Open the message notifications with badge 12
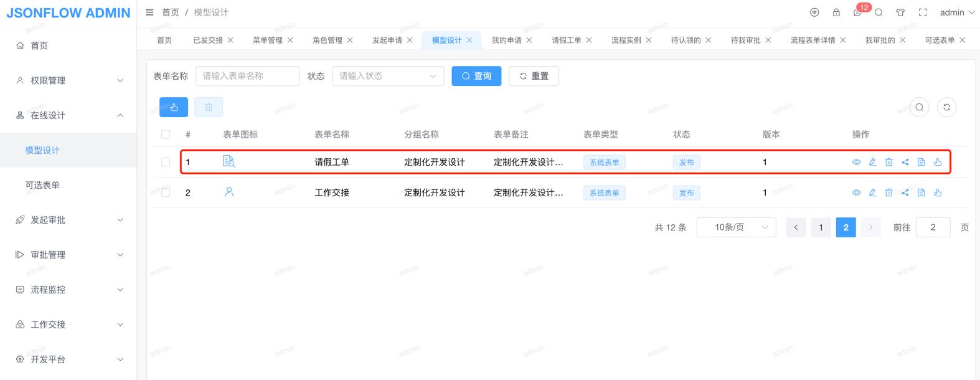Viewport: 980px width, 380px height. [857, 12]
